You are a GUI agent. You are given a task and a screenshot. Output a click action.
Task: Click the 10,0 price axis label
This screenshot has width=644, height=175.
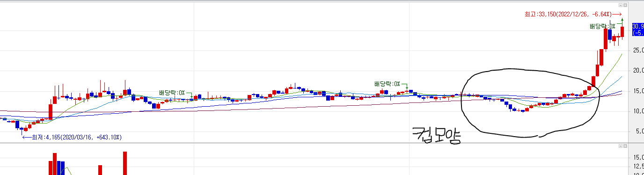click(x=638, y=111)
